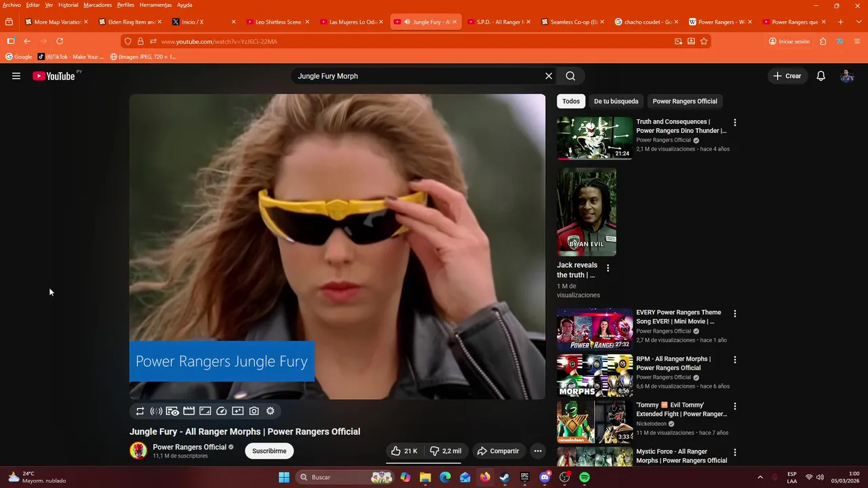Open more actions ellipsis under video

[x=538, y=451]
